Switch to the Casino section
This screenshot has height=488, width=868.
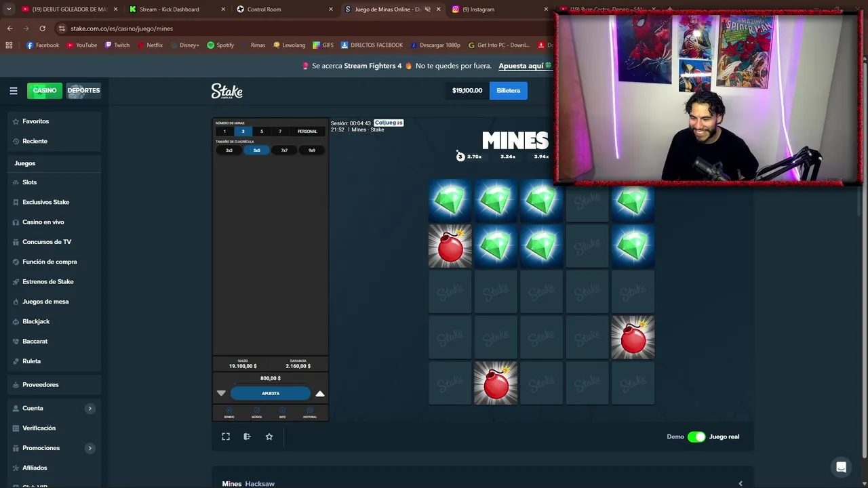(45, 90)
